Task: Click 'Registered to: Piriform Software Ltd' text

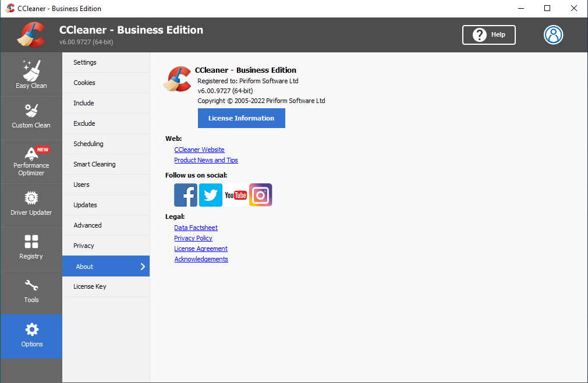Action: pos(248,81)
